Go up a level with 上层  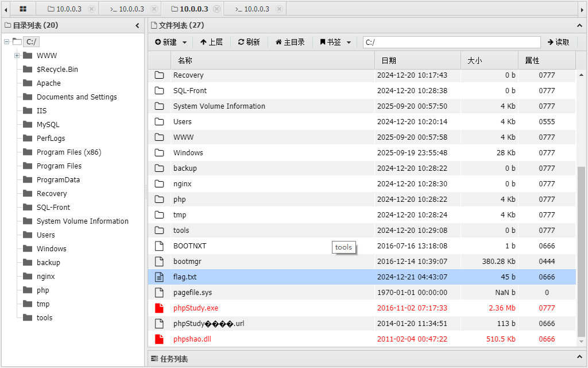click(211, 43)
